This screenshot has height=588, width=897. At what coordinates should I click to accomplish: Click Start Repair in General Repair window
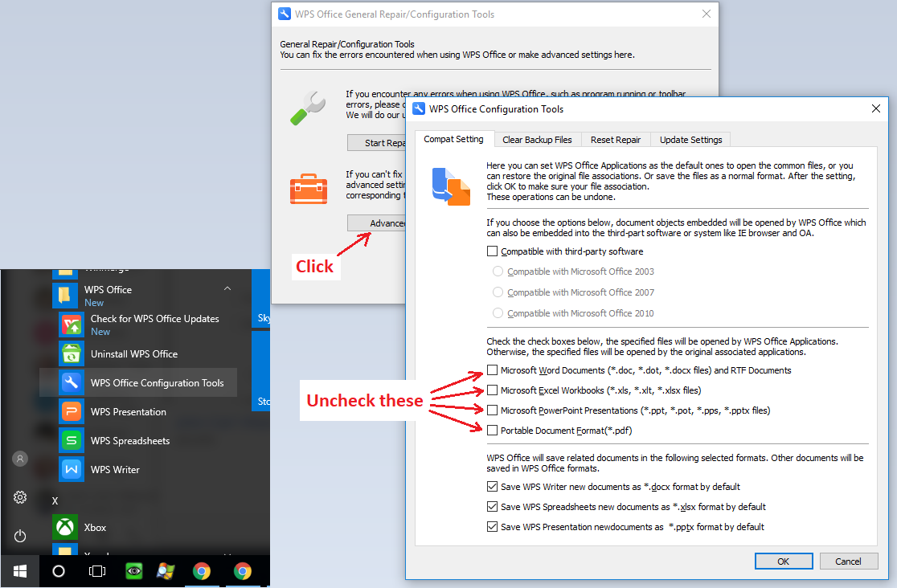(x=376, y=143)
